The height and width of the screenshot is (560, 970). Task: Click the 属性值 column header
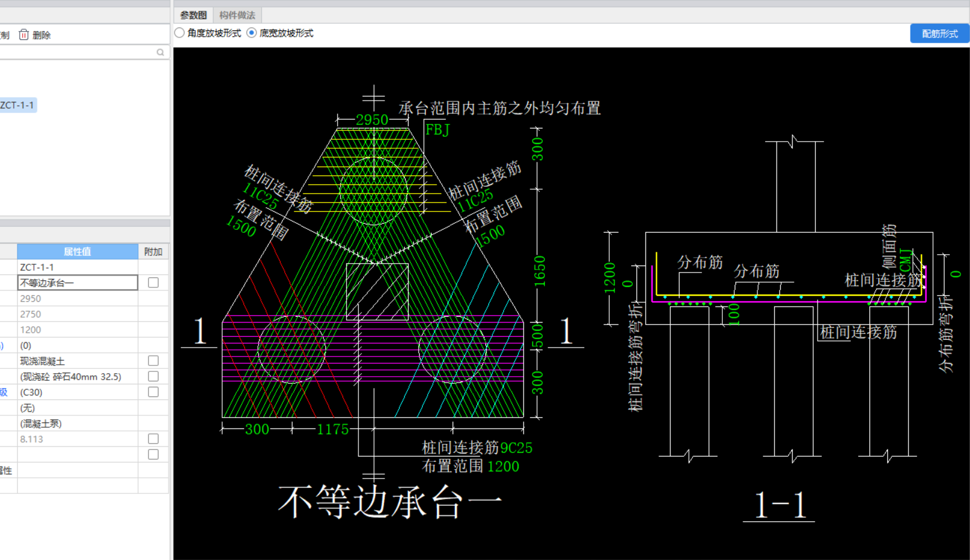coord(77,252)
